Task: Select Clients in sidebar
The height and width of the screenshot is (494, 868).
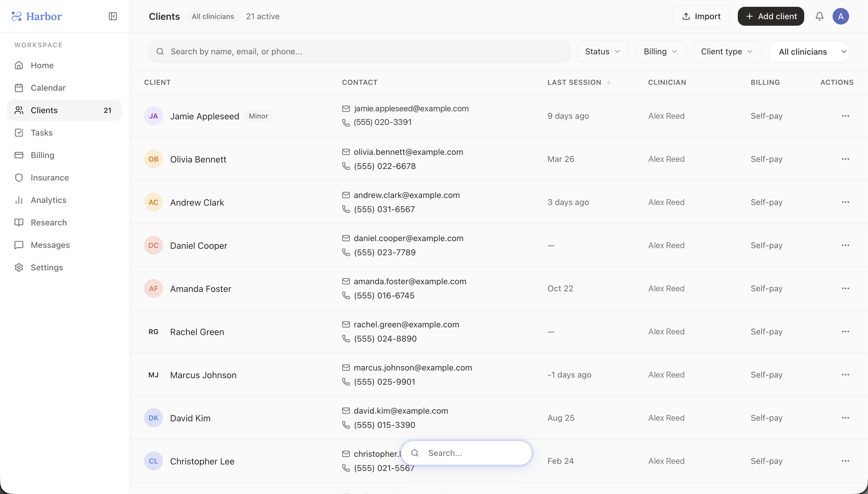Action: 64,110
